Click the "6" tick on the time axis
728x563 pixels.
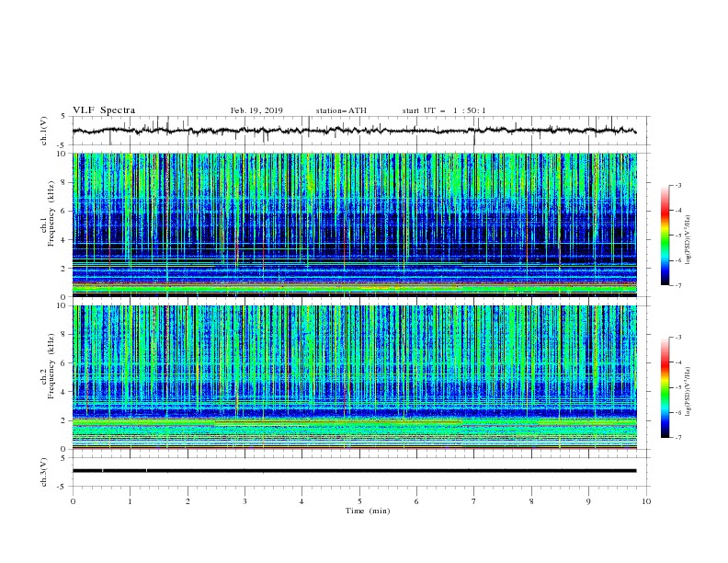[416, 501]
